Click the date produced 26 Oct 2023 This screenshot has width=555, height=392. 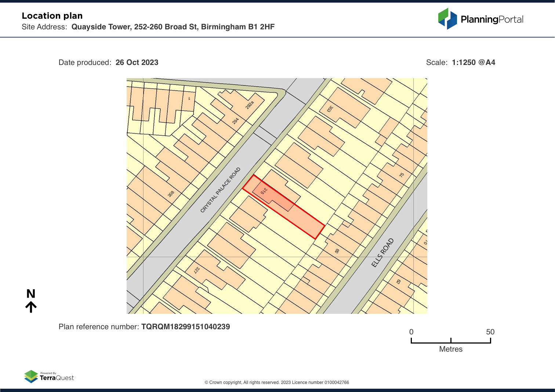tap(137, 62)
